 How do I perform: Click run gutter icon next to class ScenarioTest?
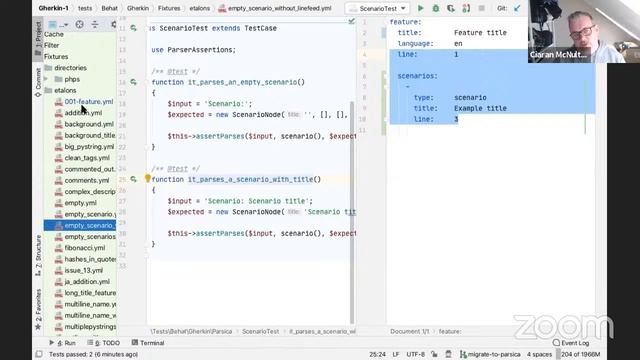point(133,28)
